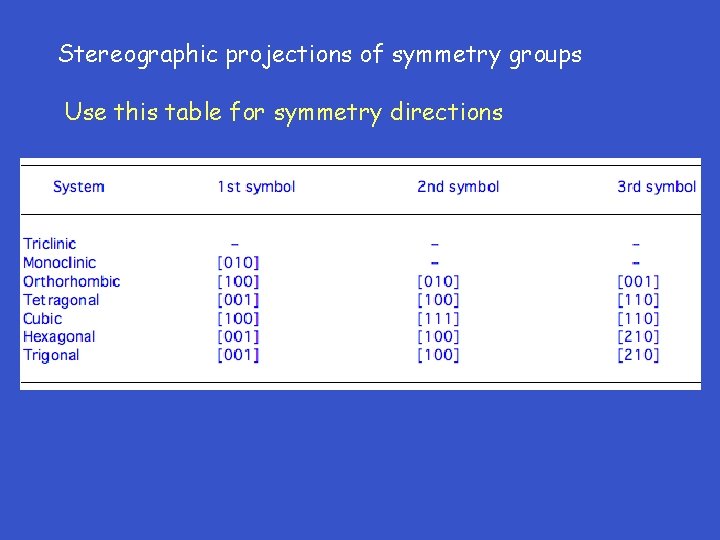Click Tetragonal's 3rd symbol [110]
The height and width of the screenshot is (540, 720).
[x=638, y=300]
